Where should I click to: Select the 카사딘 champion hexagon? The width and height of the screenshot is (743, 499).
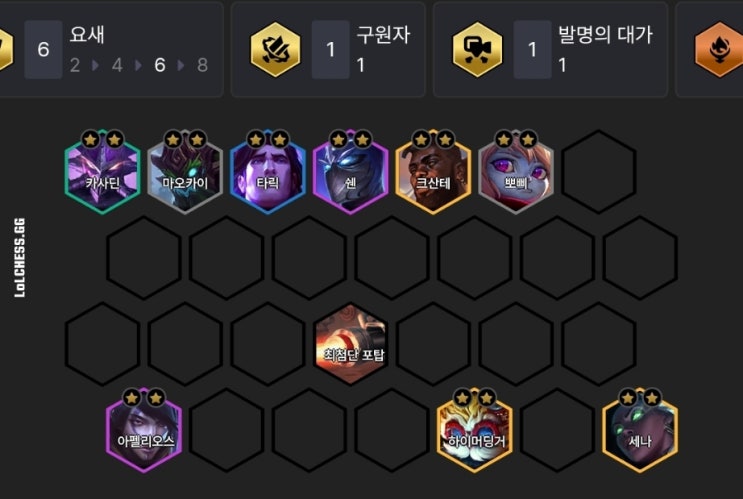102,172
